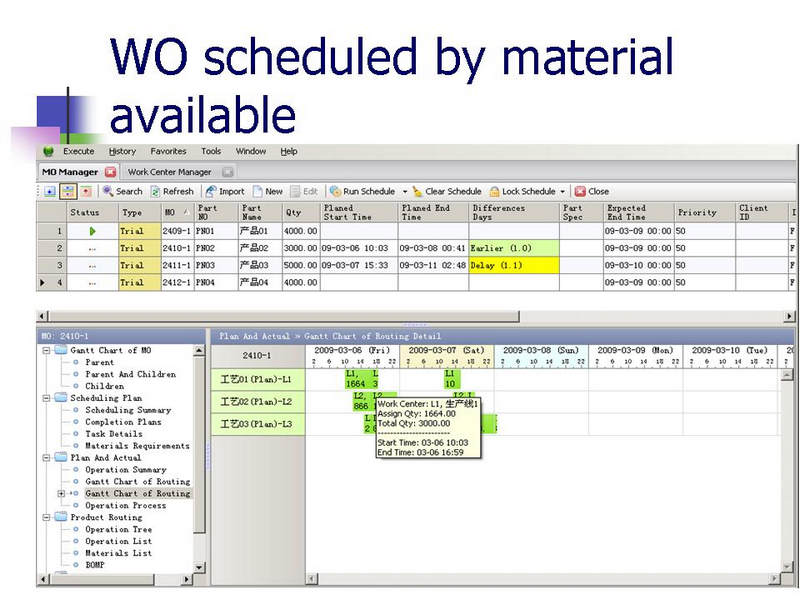
Task: Click the Priority column header
Action: (x=705, y=212)
